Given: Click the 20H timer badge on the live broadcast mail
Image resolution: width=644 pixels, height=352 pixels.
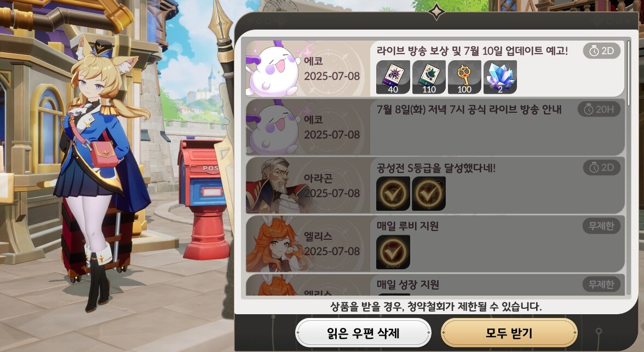Looking at the screenshot, I should pos(599,109).
